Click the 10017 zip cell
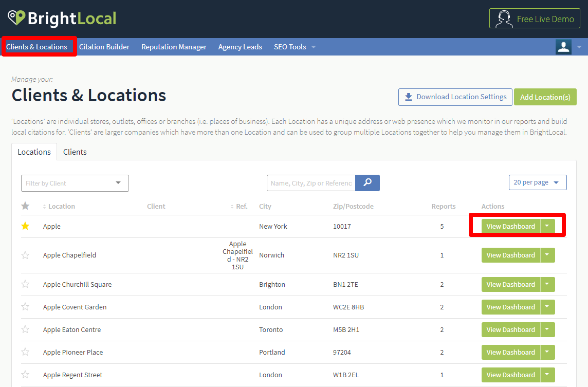 [x=342, y=226]
